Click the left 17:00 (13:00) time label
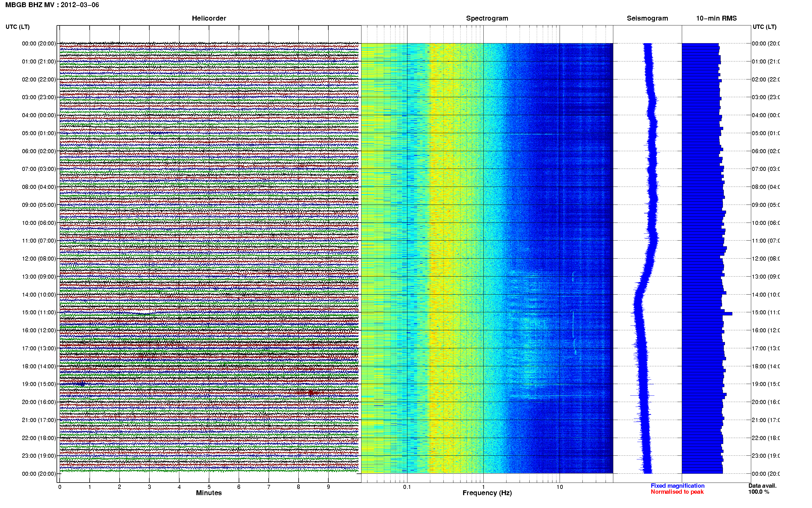Viewport: 812px width, 508px height. coord(39,348)
